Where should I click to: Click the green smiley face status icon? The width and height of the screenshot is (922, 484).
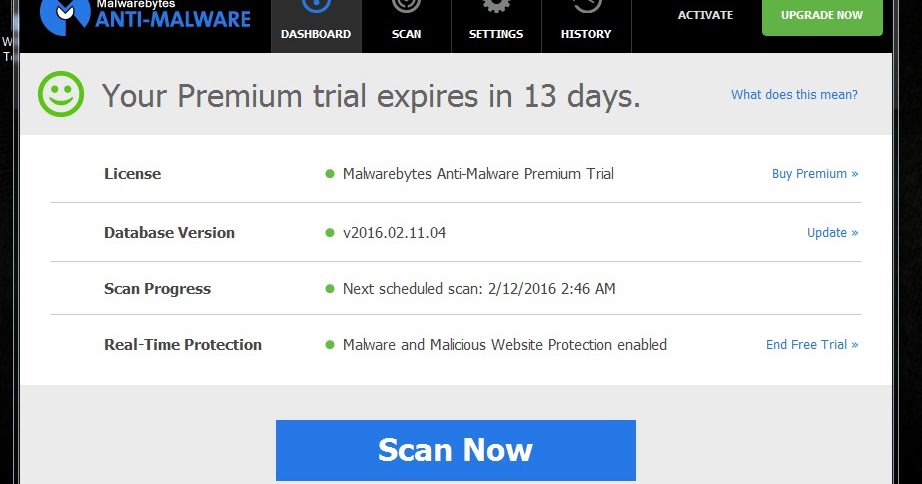coord(62,95)
